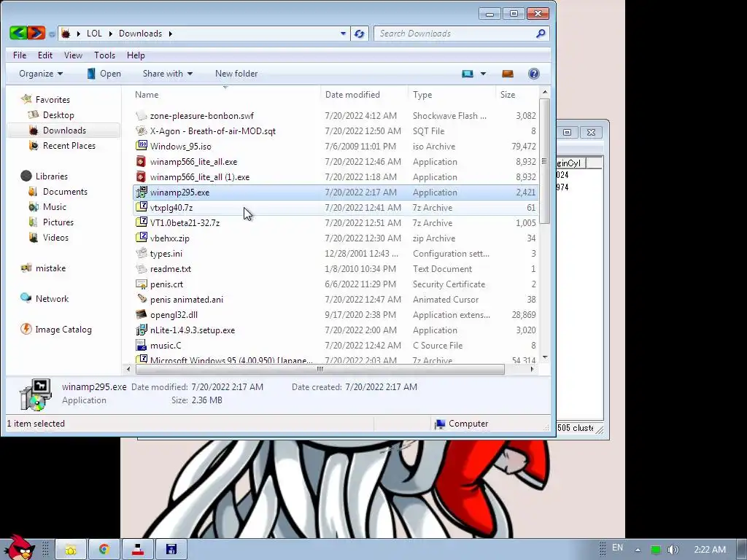This screenshot has height=560, width=747.
Task: Click the vertical scrollbar thumb
Action: pyautogui.click(x=544, y=161)
